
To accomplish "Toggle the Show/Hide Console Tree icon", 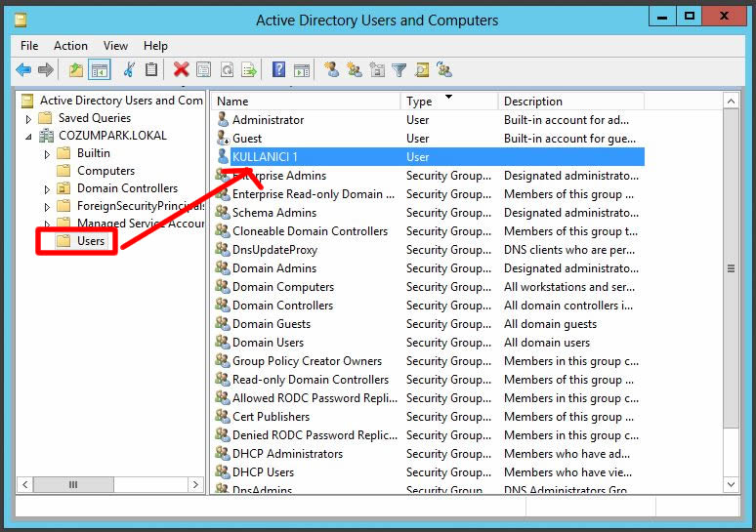I will [x=99, y=69].
